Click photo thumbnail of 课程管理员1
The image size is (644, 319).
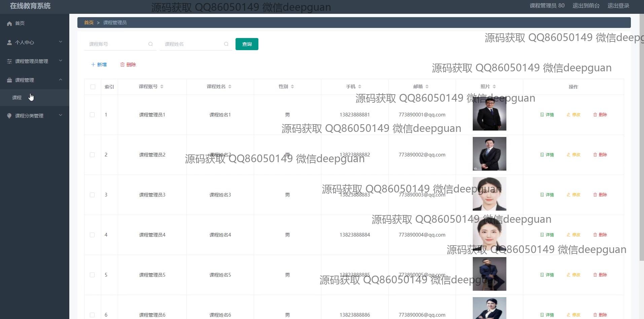pyautogui.click(x=490, y=114)
